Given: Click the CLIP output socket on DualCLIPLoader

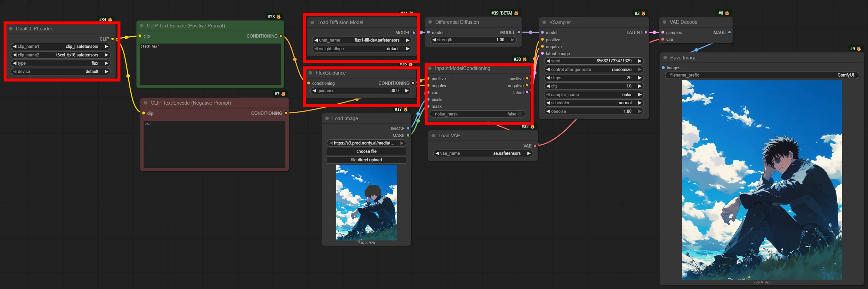Looking at the screenshot, I should [112, 39].
